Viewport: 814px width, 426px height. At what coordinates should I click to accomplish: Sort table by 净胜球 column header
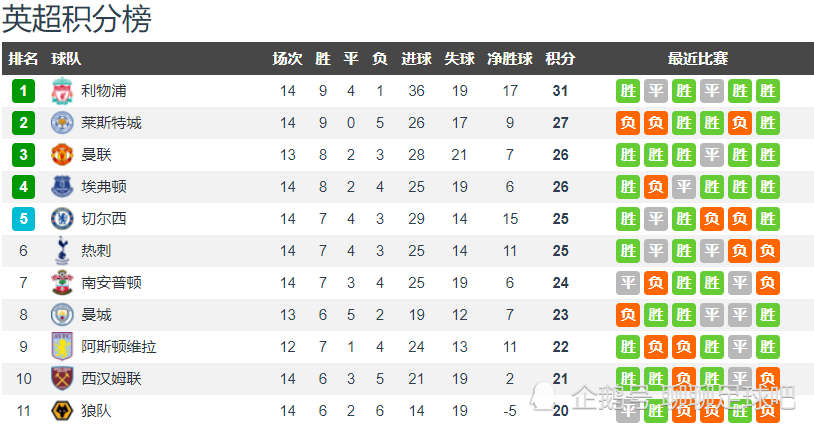510,59
